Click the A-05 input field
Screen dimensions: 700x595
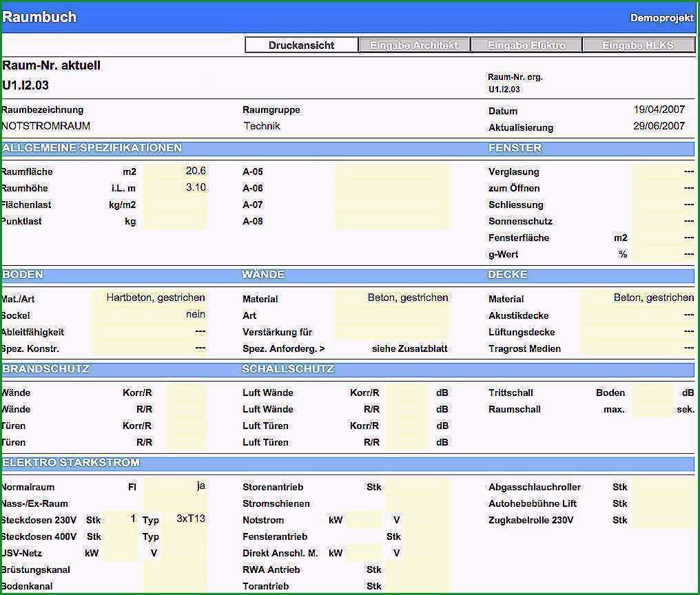click(x=393, y=171)
